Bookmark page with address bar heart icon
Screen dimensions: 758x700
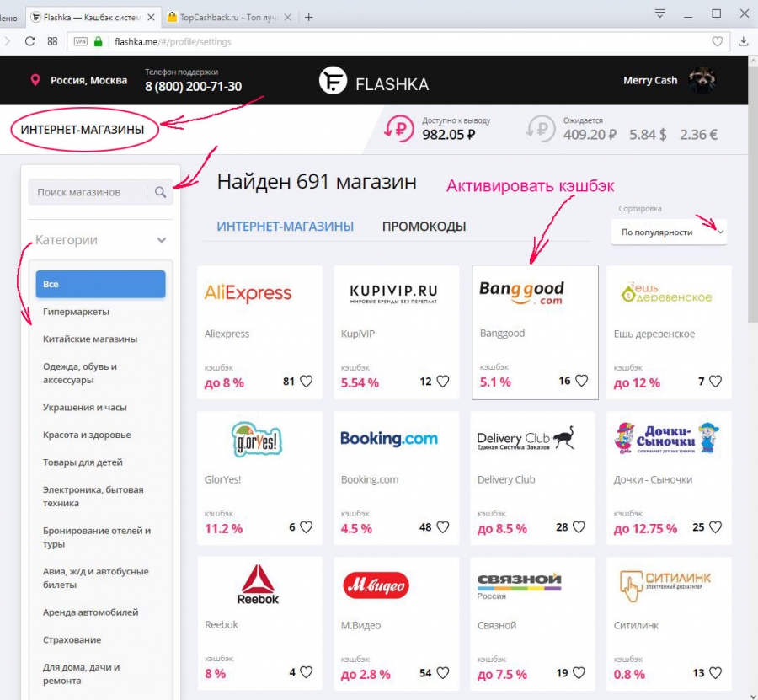coord(718,41)
